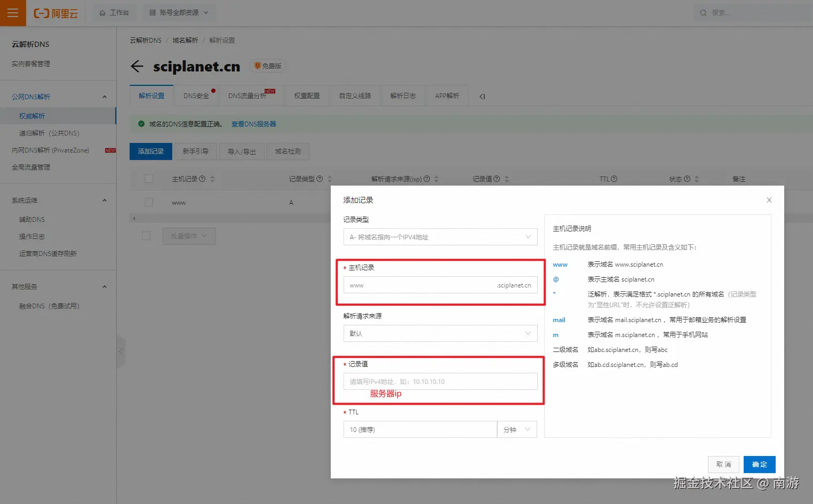The image size is (813, 504).
Task: Open 融合DNS (免费试用) in sidebar
Action: [x=49, y=306]
